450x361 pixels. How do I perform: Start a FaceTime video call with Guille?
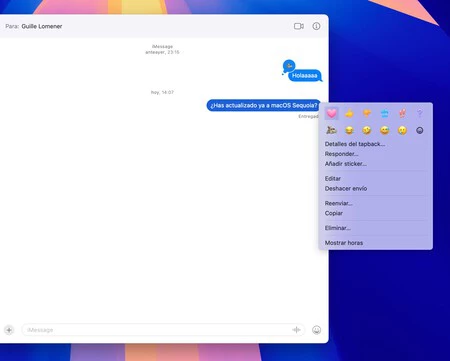[299, 26]
